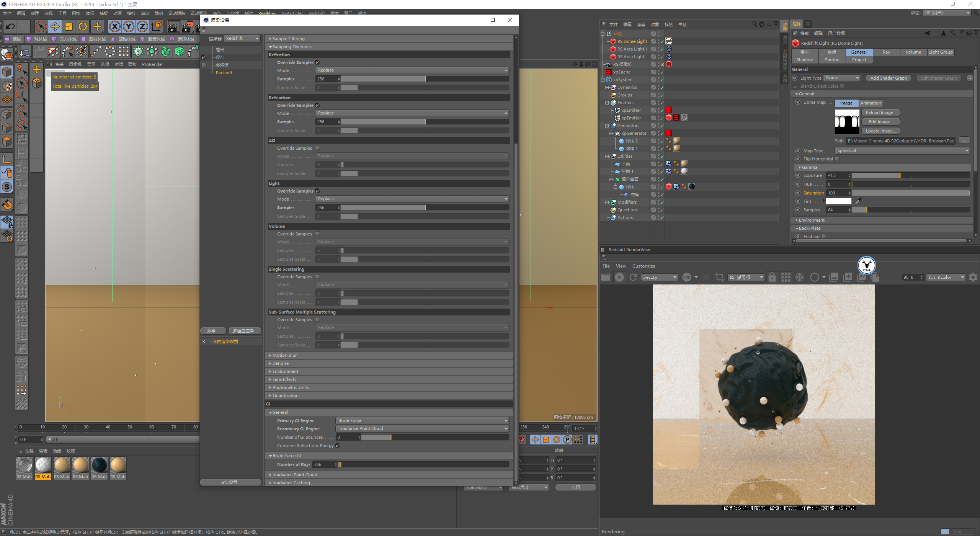Adjust the dome Exposure slider
980x536 pixels.
[x=900, y=175]
